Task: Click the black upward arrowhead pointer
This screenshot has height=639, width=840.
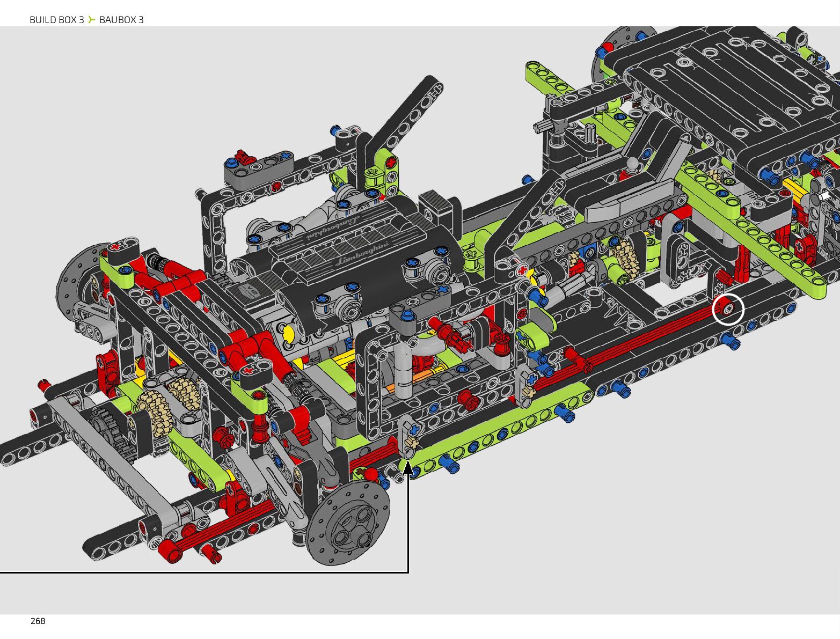Action: [408, 468]
